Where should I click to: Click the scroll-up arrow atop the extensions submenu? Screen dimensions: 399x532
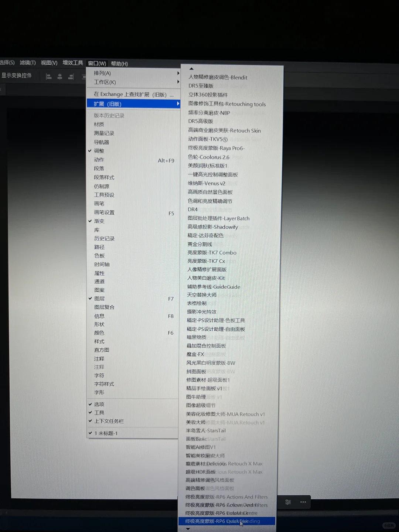pyautogui.click(x=191, y=68)
